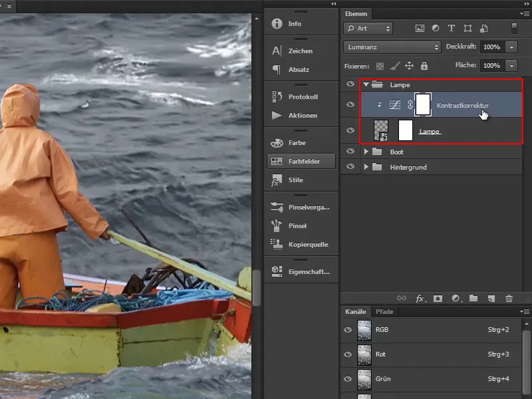Click link layers icon at panel bottom

pyautogui.click(x=402, y=298)
